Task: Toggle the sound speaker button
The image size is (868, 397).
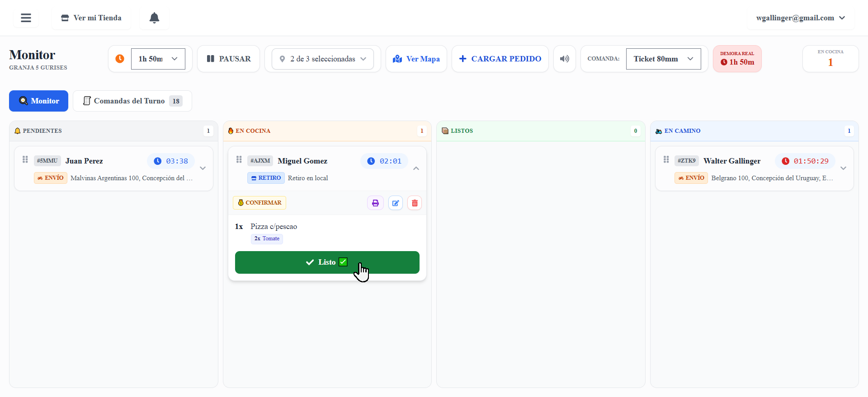Action: pyautogui.click(x=564, y=59)
